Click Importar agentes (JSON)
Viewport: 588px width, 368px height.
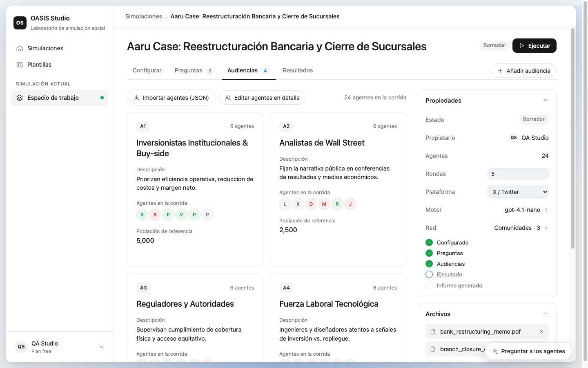tap(171, 98)
